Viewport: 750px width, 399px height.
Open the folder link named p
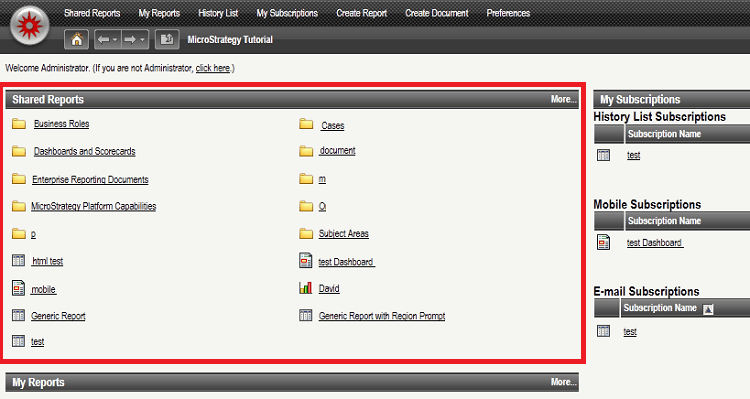[x=33, y=234]
